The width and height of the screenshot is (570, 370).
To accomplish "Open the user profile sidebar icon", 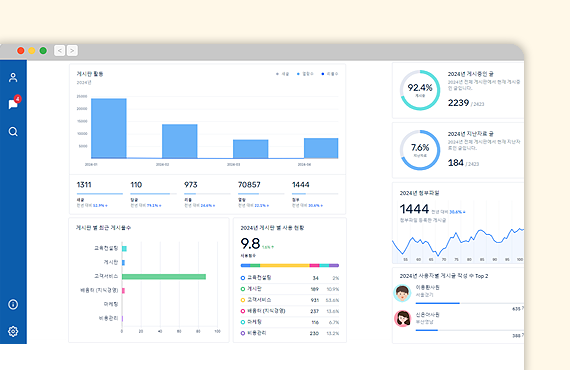I will [13, 77].
